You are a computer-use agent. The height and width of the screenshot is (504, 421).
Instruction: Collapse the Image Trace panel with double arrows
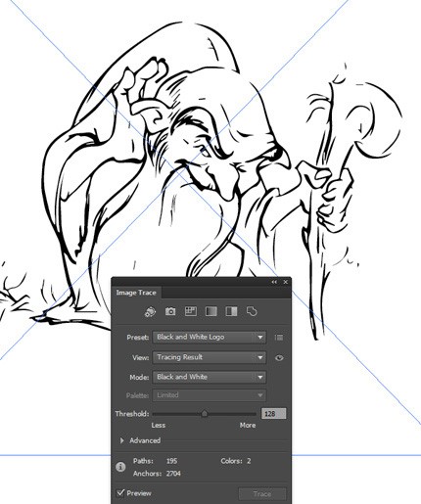(274, 282)
